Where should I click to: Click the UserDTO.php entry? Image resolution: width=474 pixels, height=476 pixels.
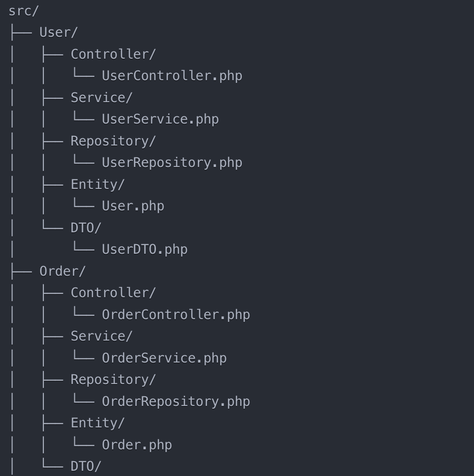[145, 249]
